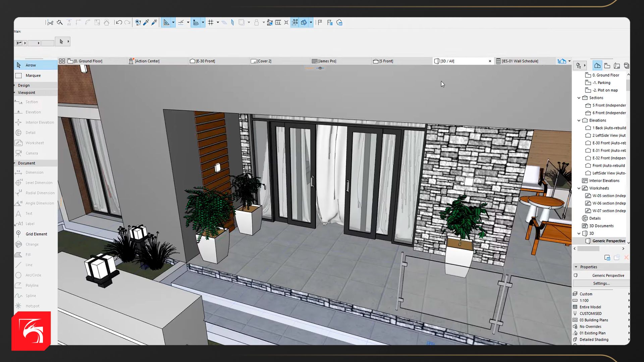Toggle the Guide Lines set-square icon
This screenshot has height=362, width=644.
[166, 22]
